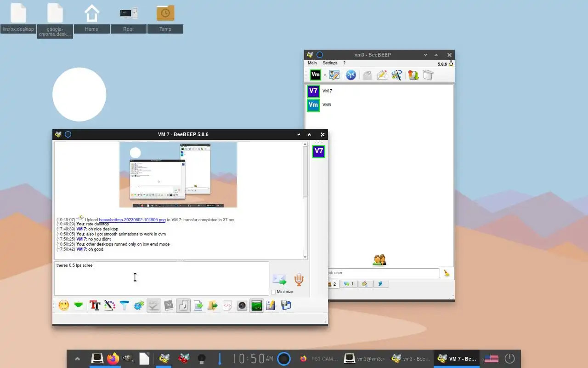Click the send message envelope button
This screenshot has height=368, width=588.
pyautogui.click(x=279, y=280)
